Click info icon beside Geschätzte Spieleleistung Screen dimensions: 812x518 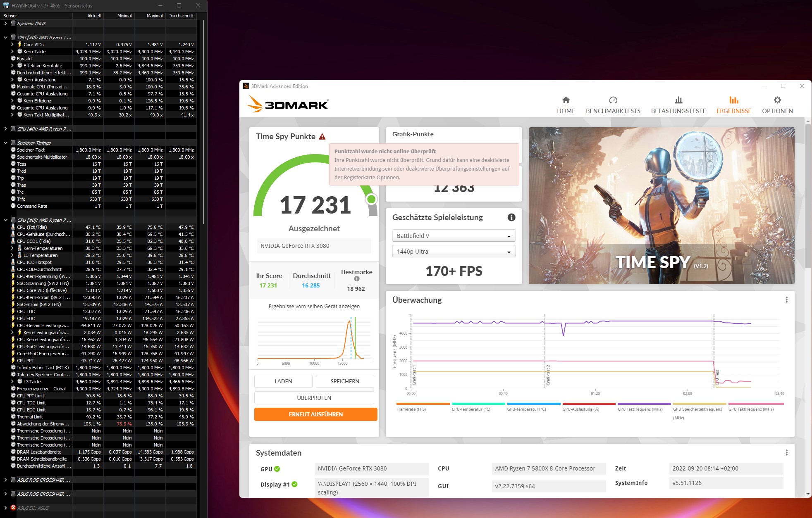pos(511,217)
